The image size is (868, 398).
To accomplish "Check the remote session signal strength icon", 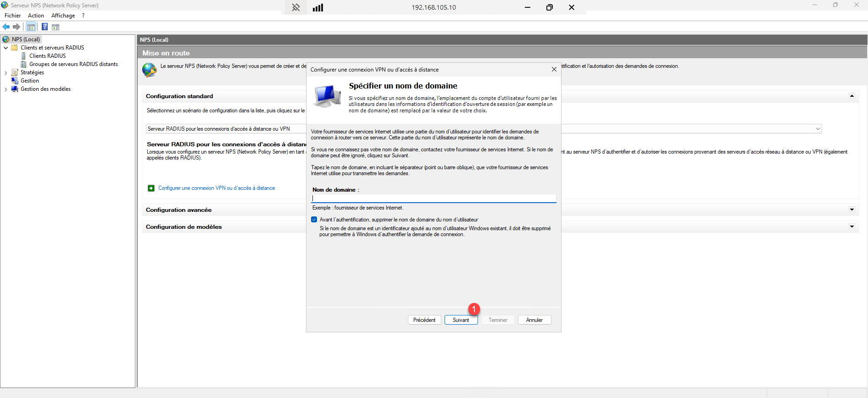I will coord(318,7).
